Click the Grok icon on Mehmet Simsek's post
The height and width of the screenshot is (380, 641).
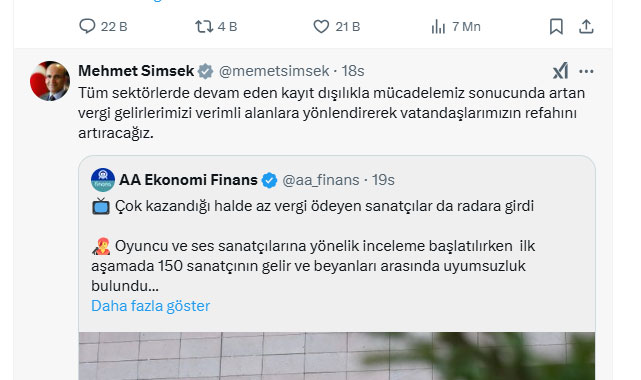560,71
